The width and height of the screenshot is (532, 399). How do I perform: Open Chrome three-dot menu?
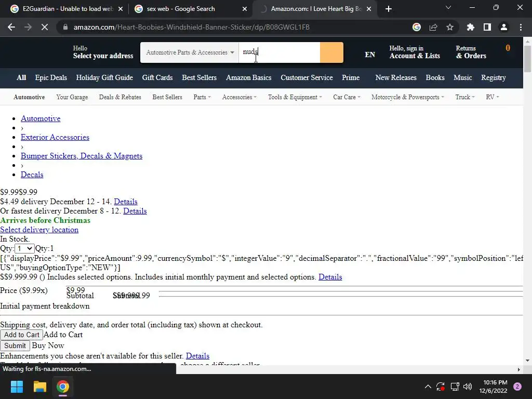click(521, 27)
